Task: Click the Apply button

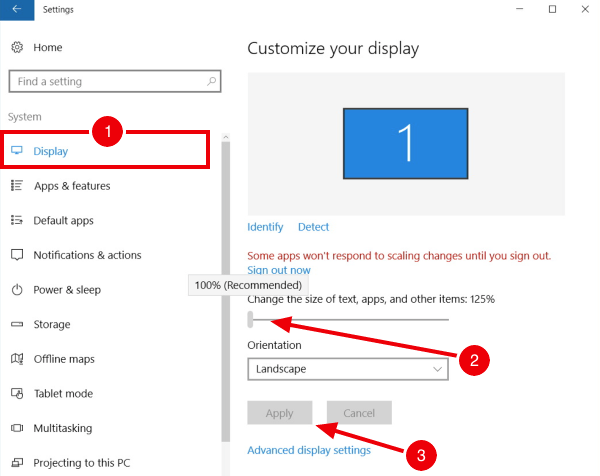Action: (x=280, y=413)
